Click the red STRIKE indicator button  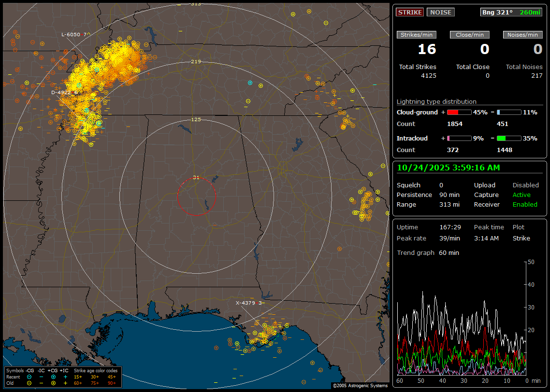410,12
